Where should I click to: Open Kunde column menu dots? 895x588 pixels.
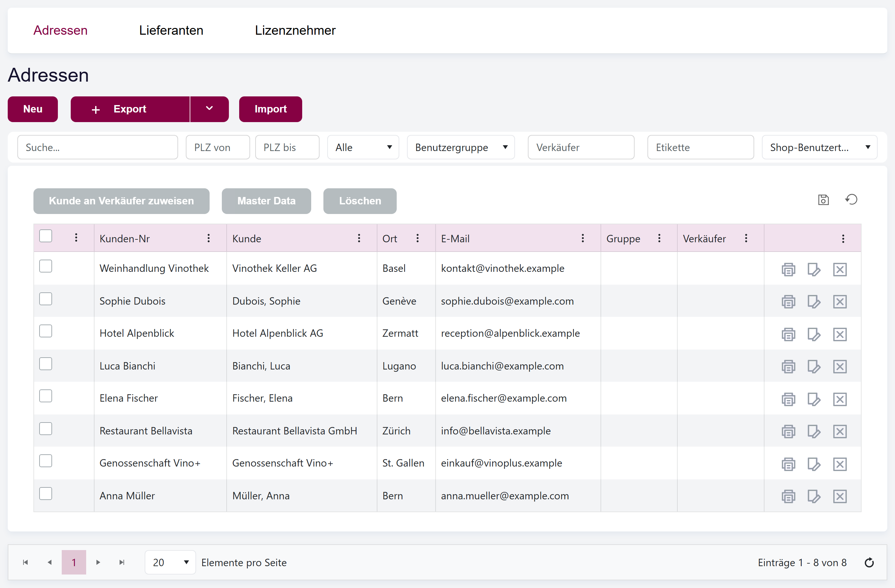pos(359,238)
